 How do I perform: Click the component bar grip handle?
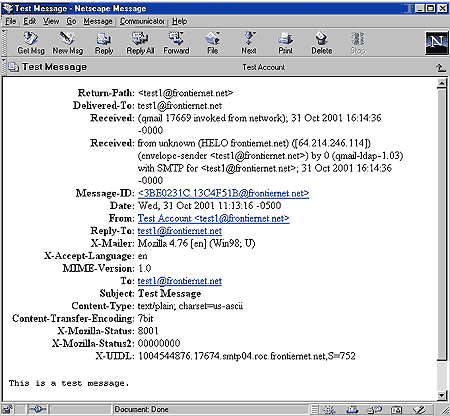pyautogui.click(x=315, y=410)
